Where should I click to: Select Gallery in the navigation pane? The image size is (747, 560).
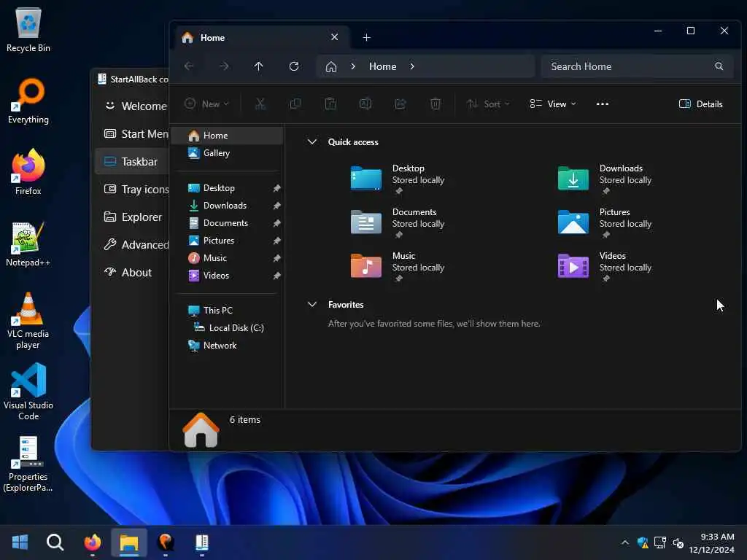[x=209, y=153]
